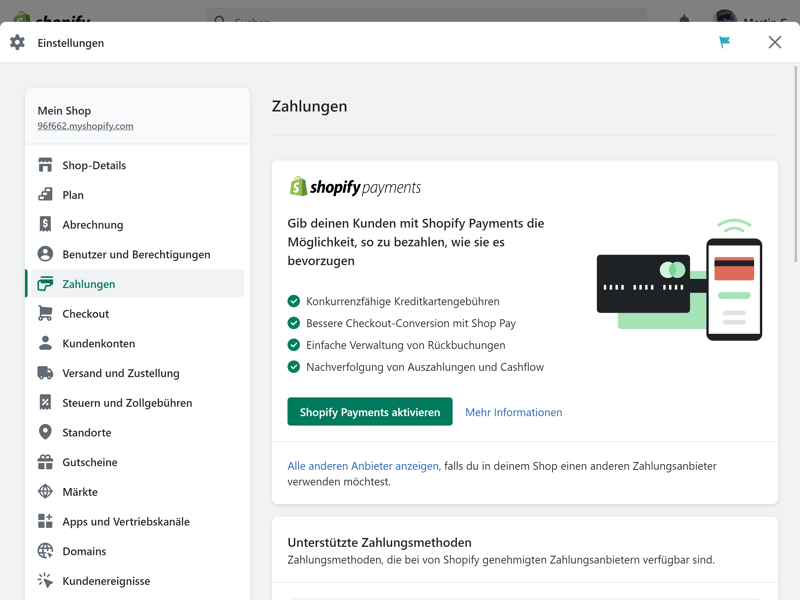Click the Kundenereignisse cursor icon
This screenshot has height=600, width=800.
pyautogui.click(x=45, y=581)
